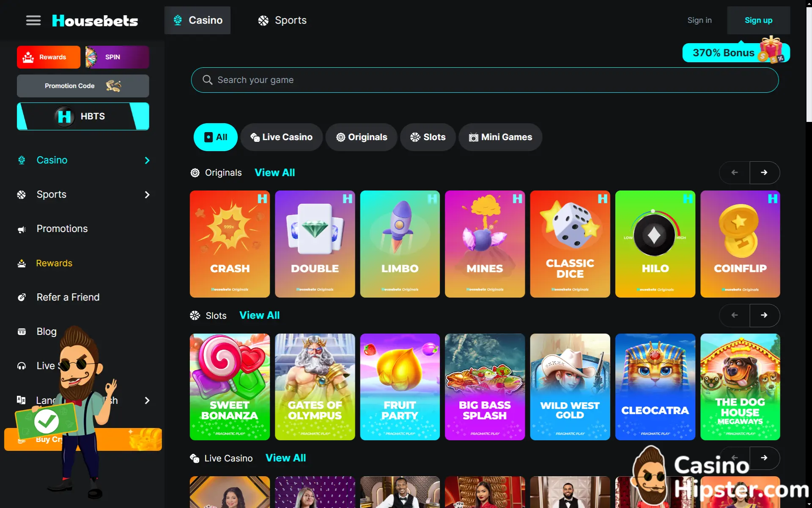
Task: Select the Mini Games filter tab
Action: click(501, 137)
